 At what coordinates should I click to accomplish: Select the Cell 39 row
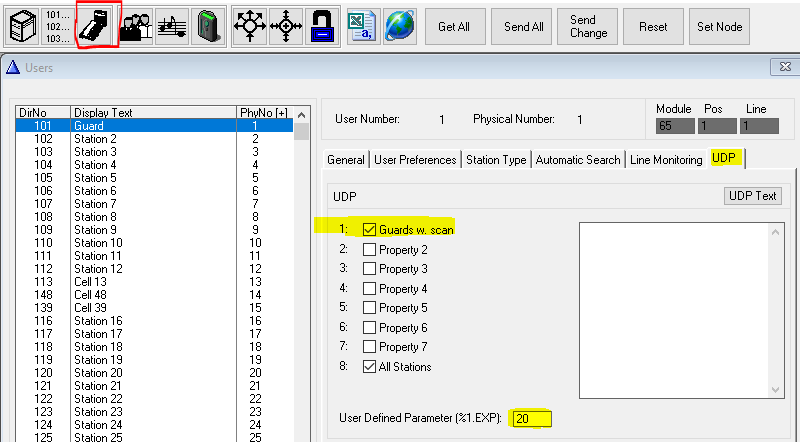click(155, 308)
